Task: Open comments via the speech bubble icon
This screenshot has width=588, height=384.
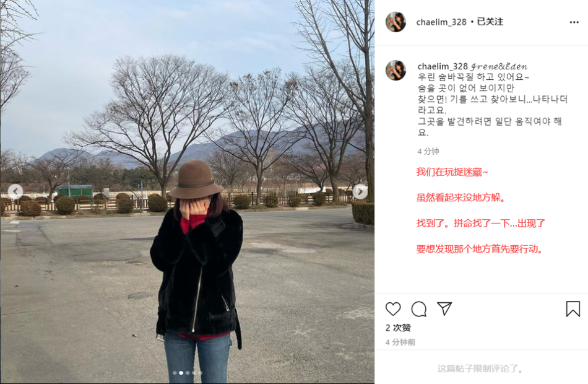Action: coord(418,309)
